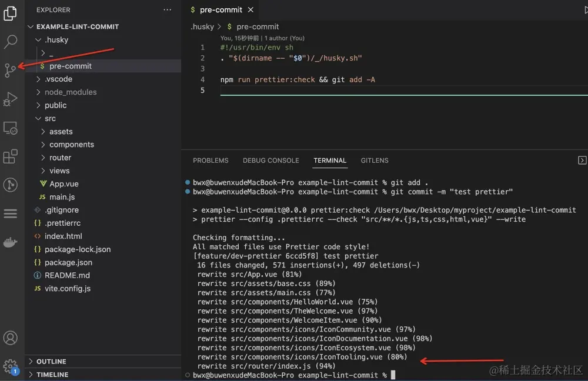The height and width of the screenshot is (381, 588).
Task: Click the npm run prettier:check line
Action: (x=298, y=79)
